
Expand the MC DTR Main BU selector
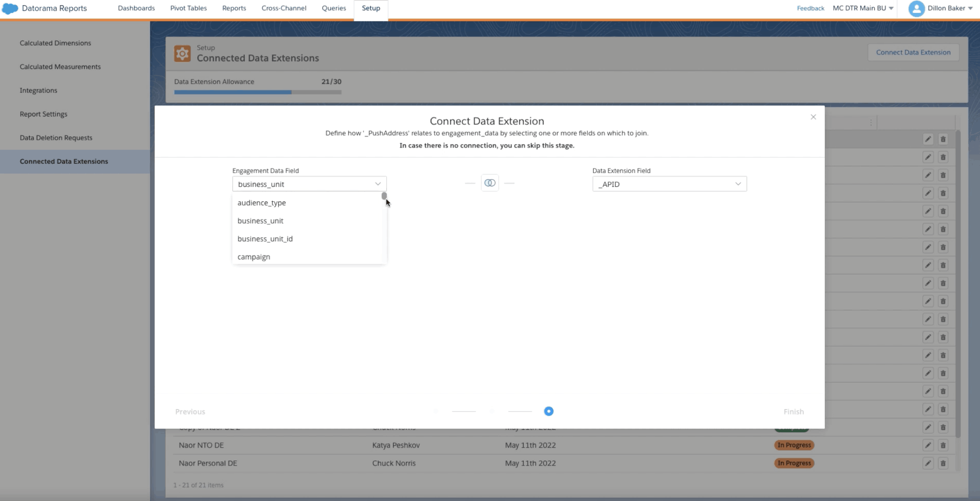(x=863, y=8)
